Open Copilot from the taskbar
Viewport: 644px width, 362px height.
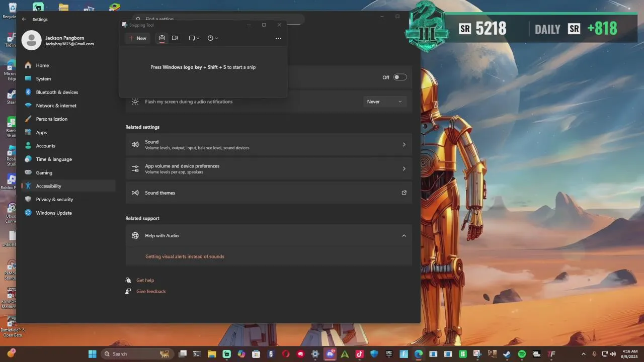242,354
